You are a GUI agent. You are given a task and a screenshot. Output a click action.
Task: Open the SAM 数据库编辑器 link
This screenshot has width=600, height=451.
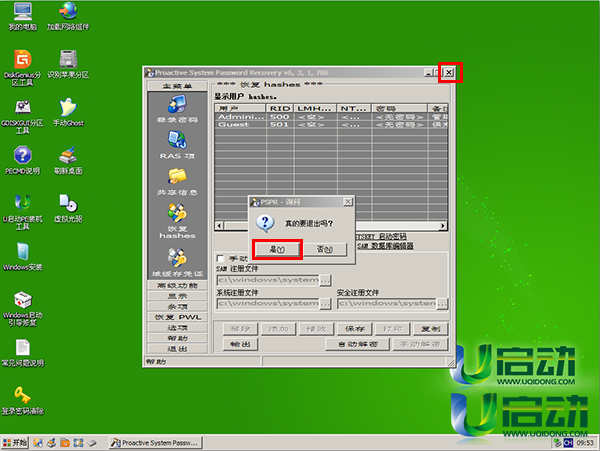tap(385, 246)
